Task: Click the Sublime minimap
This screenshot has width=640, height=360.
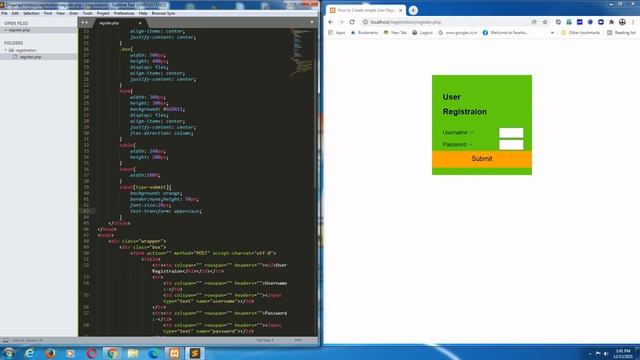Action: 303,53
